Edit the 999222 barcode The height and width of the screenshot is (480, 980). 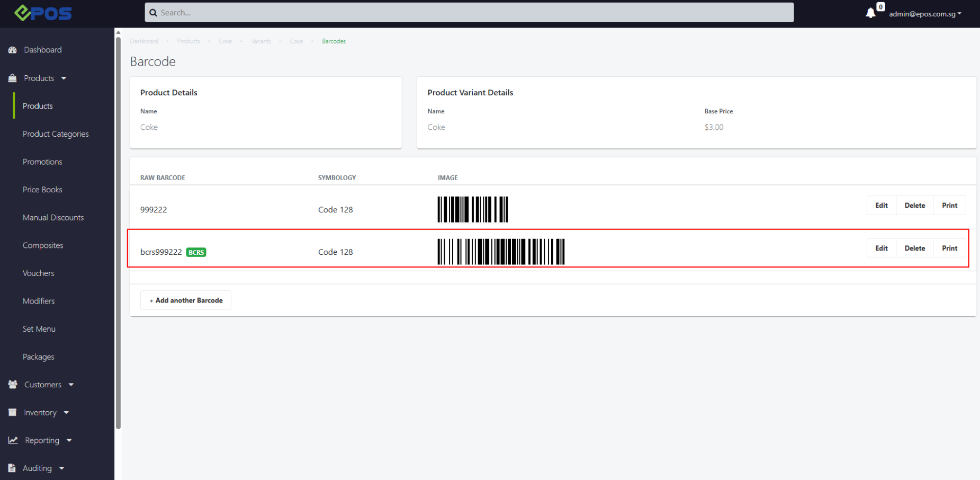click(x=882, y=206)
